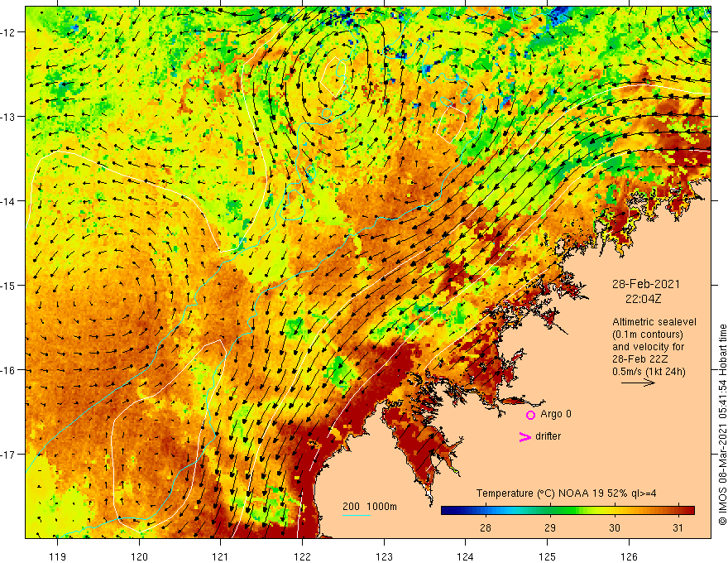Click the '(0.1m contours)' caption line
This screenshot has height=563, width=728.
coord(648,334)
